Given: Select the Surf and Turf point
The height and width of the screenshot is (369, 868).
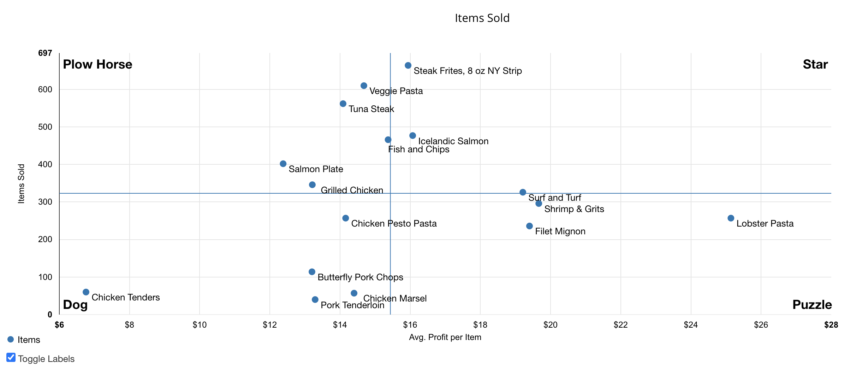Looking at the screenshot, I should 523,192.
